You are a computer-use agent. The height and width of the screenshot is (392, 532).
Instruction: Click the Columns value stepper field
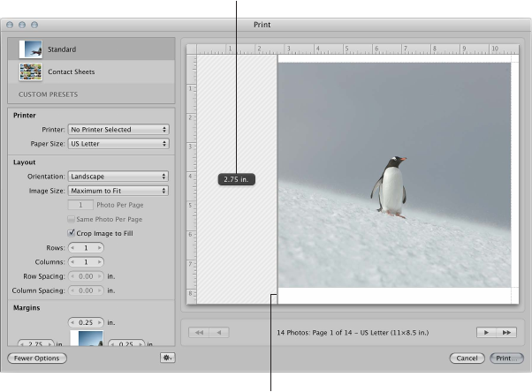(86, 262)
